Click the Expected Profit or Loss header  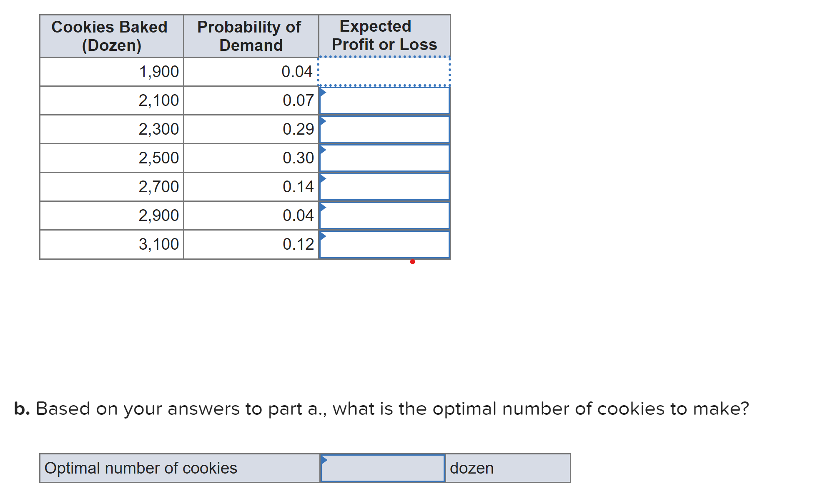[x=384, y=35]
